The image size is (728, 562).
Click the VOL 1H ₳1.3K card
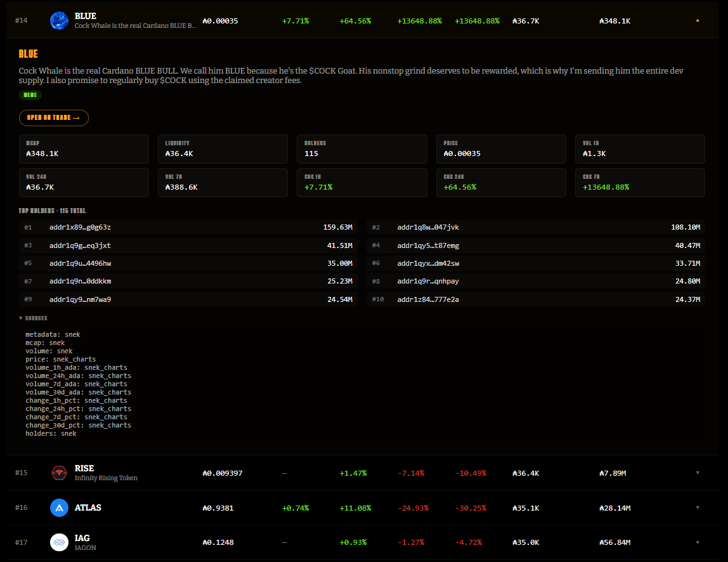pyautogui.click(x=640, y=149)
